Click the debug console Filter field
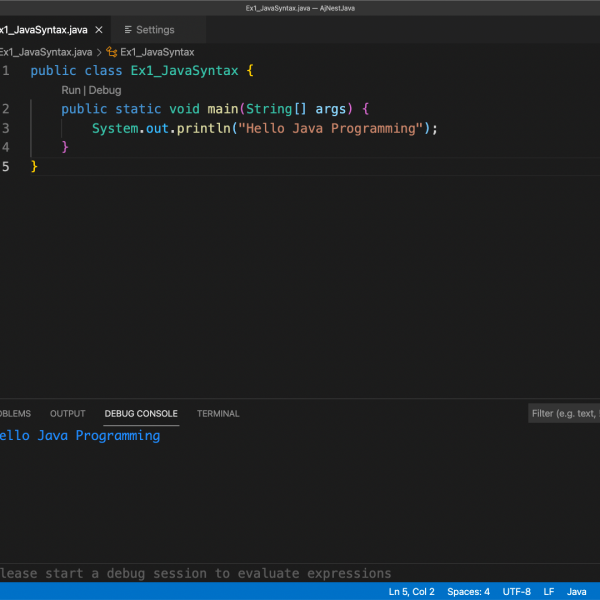The image size is (600, 600). [563, 413]
